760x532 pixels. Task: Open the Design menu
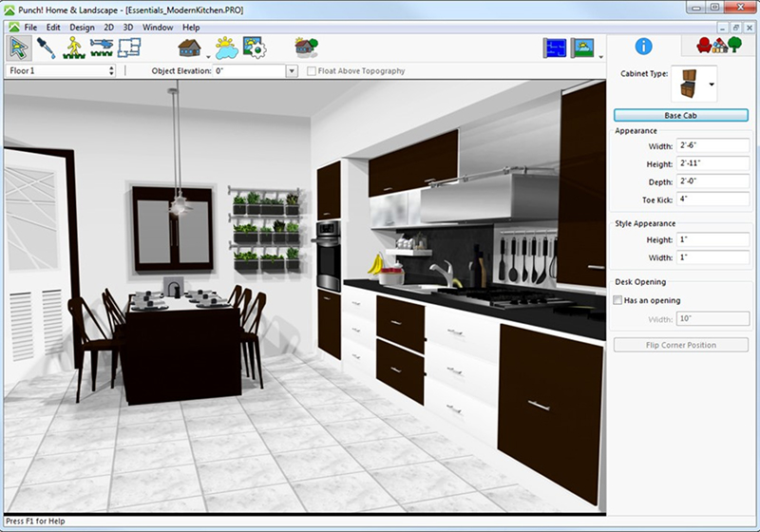click(x=82, y=28)
